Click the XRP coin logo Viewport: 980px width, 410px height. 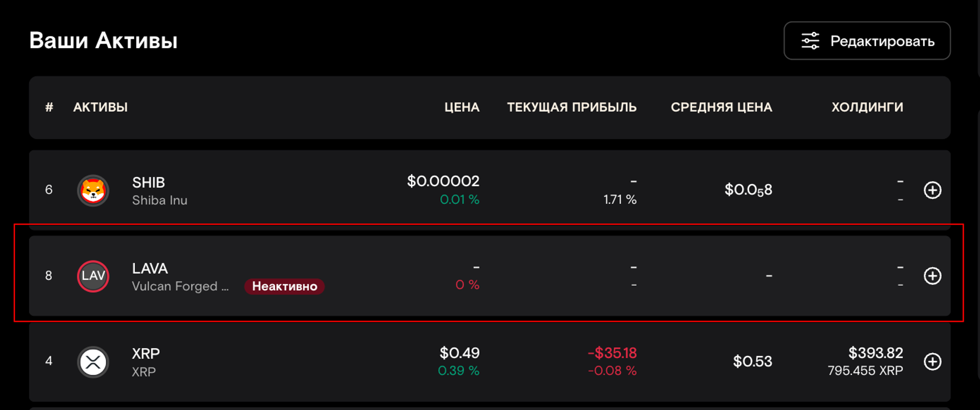(x=93, y=362)
